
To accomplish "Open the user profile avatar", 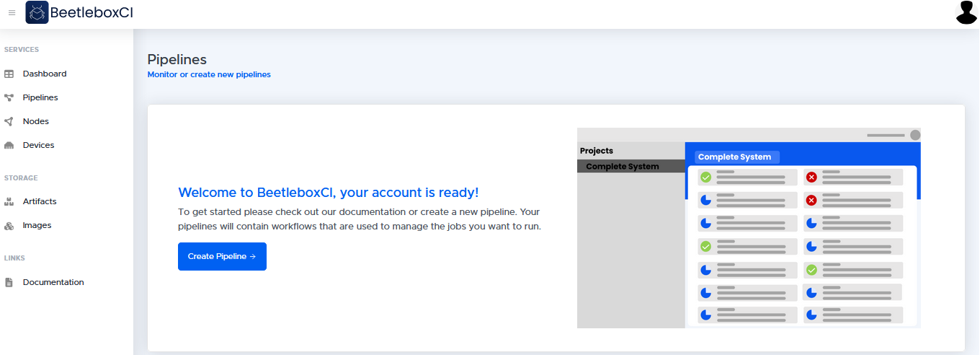I will pyautogui.click(x=966, y=12).
